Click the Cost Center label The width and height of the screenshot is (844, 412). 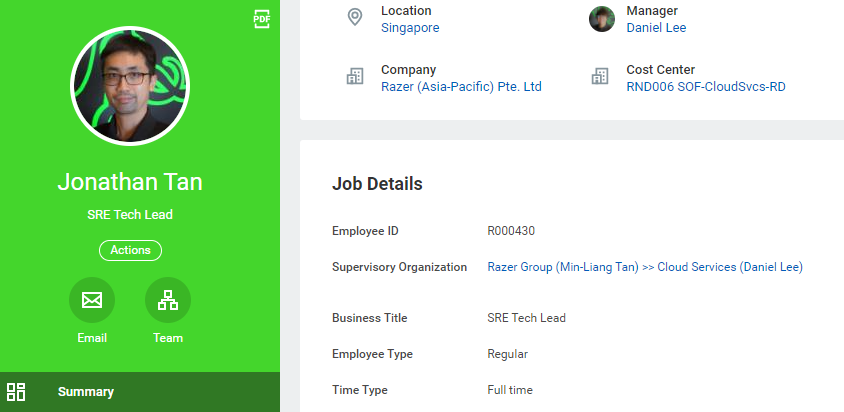pyautogui.click(x=660, y=70)
